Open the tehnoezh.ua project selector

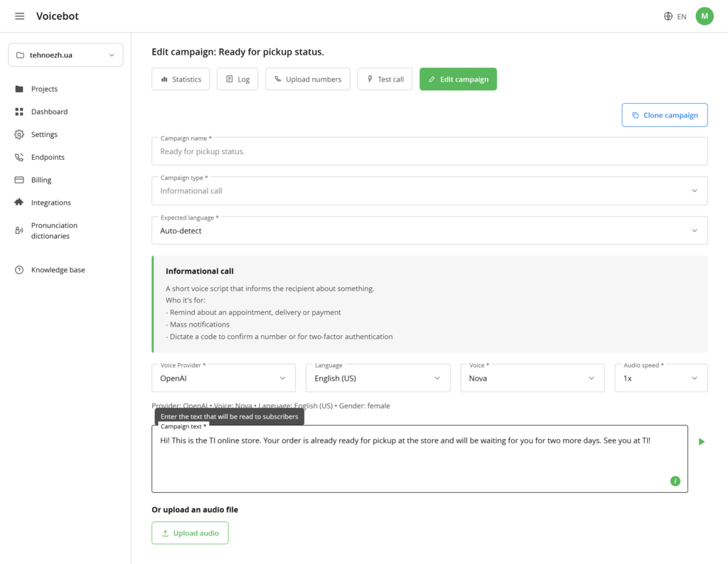[x=65, y=55]
